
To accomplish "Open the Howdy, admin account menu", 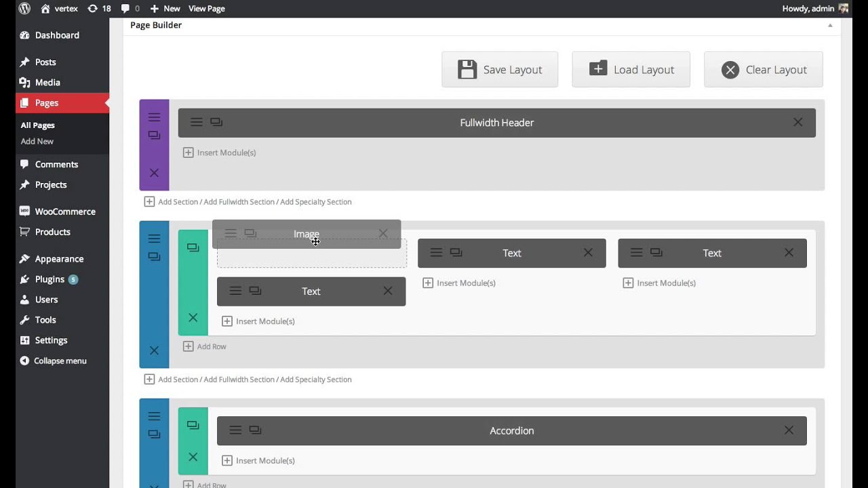I will click(815, 8).
